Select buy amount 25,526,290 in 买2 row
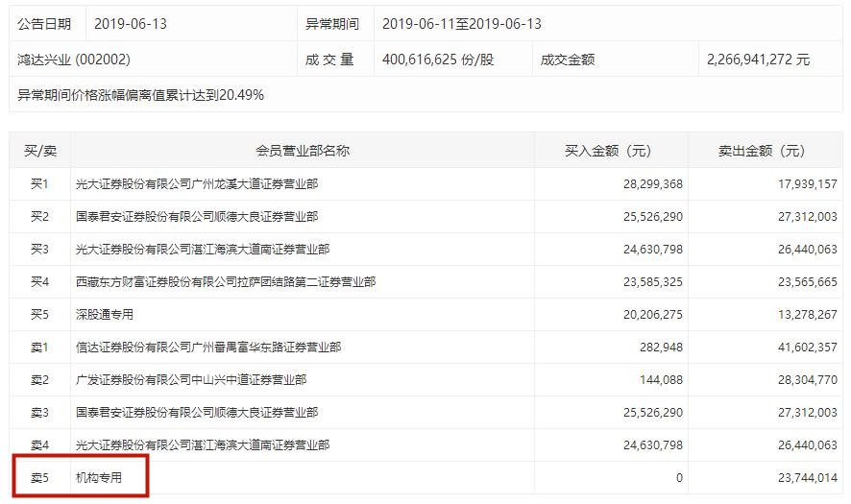The width and height of the screenshot is (851, 504). tap(653, 216)
